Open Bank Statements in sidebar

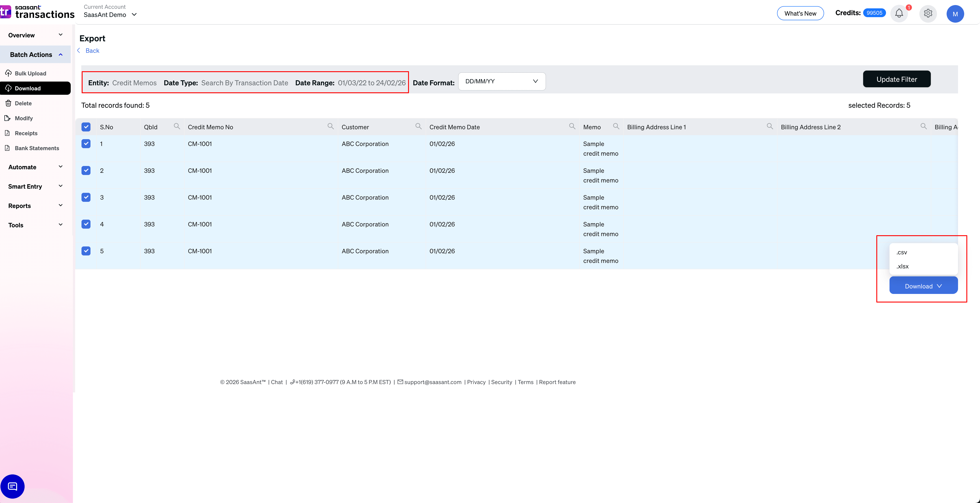tap(36, 148)
